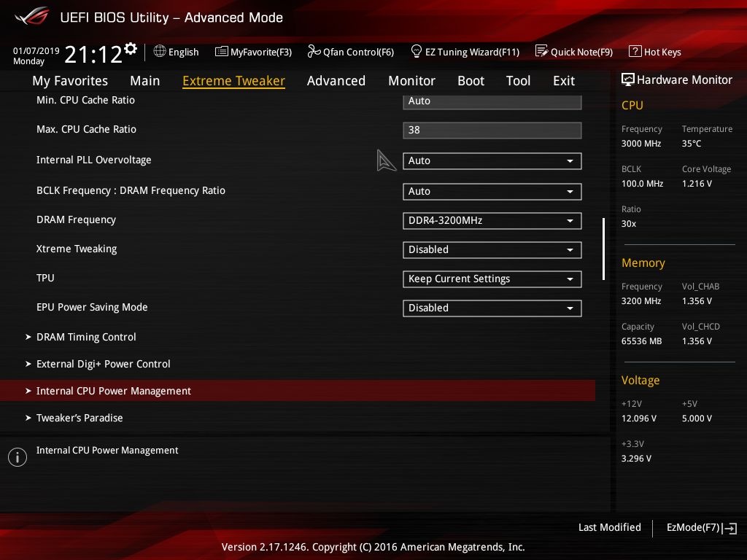This screenshot has height=560, width=747.
Task: Click the Hardware Monitor screen icon
Action: click(x=628, y=79)
